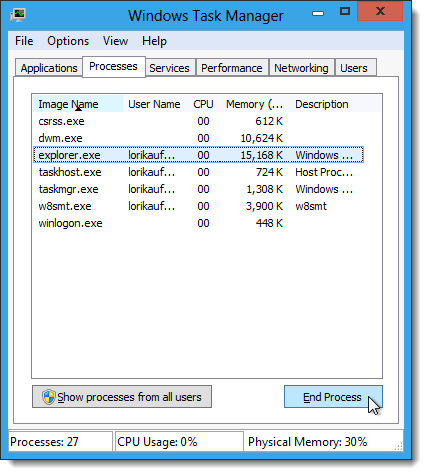Screen dimensions: 427x475
Task: Click the 448 K memory value
Action: pyautogui.click(x=269, y=223)
